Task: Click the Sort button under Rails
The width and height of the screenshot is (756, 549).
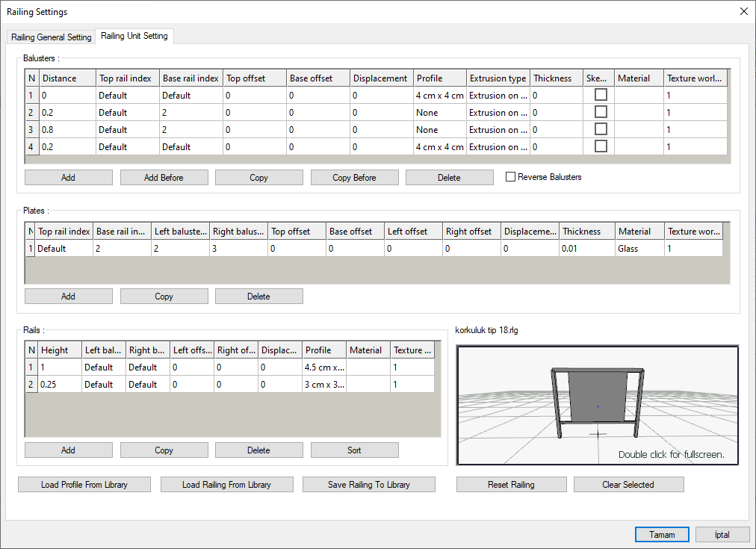Action: (354, 450)
